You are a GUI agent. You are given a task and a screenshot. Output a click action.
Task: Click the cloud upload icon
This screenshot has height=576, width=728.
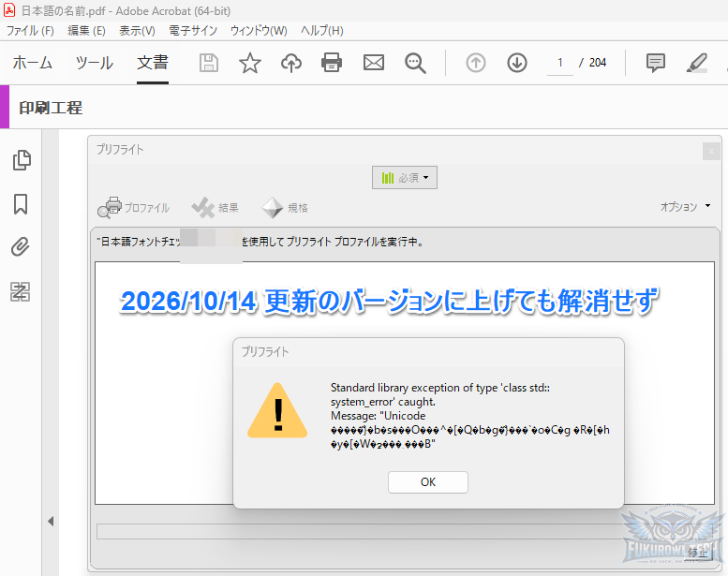291,63
